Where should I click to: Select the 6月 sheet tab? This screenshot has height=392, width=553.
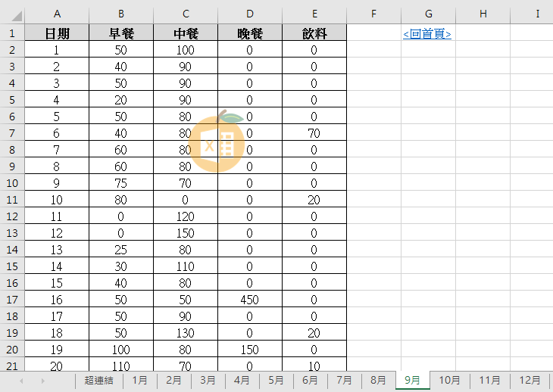point(310,380)
